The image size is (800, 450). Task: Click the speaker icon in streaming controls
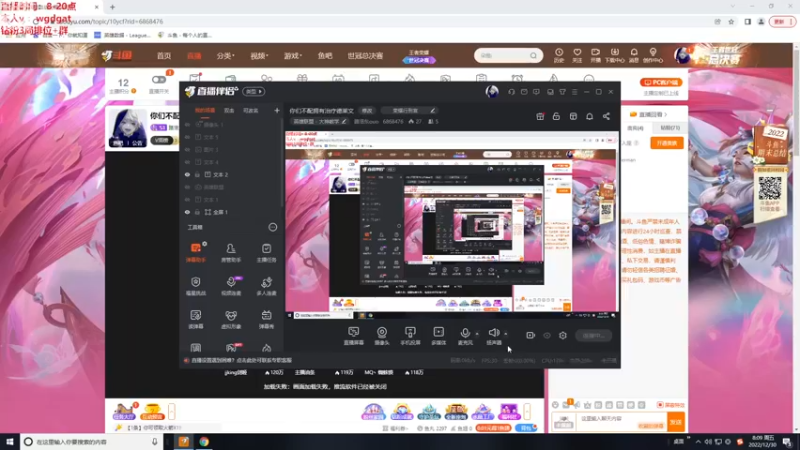(x=493, y=333)
